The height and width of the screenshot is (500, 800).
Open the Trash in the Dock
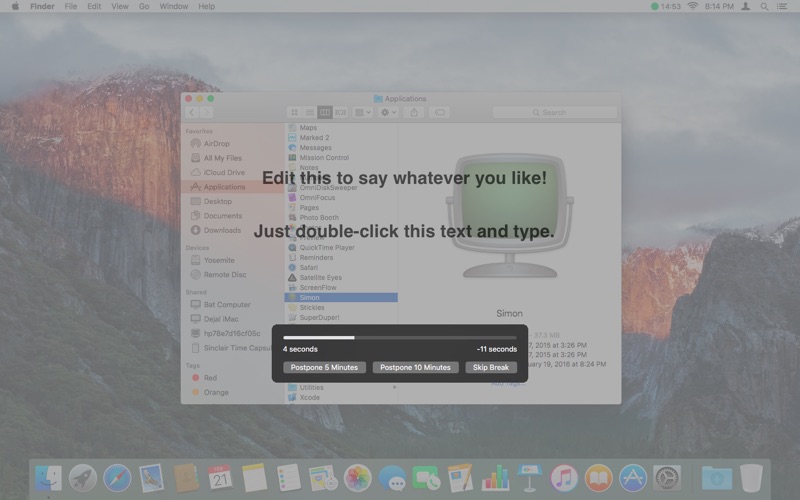(x=751, y=478)
